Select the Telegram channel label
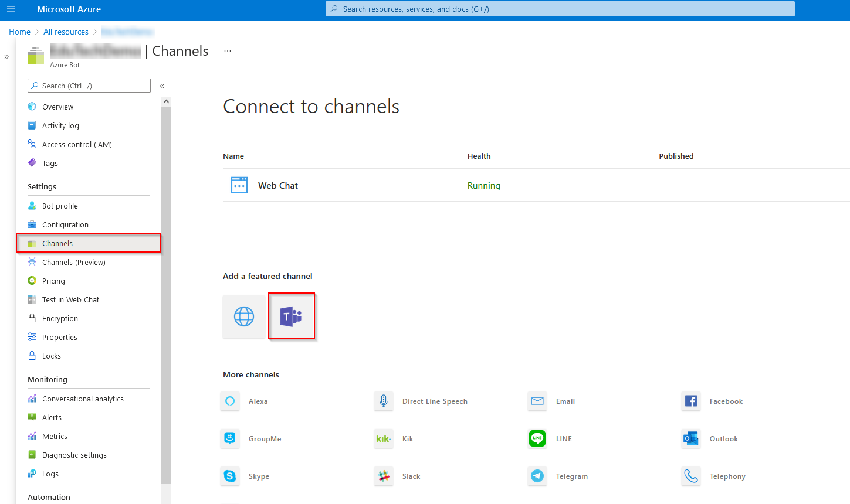The image size is (850, 504). [572, 476]
